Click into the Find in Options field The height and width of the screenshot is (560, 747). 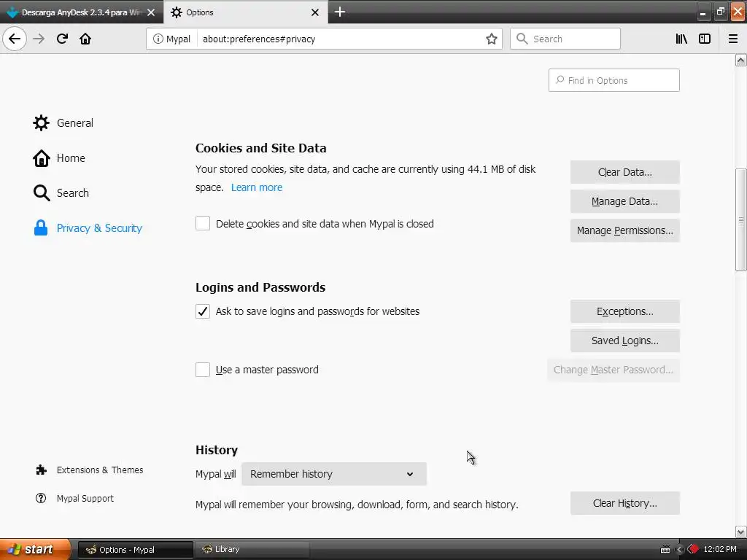click(614, 80)
